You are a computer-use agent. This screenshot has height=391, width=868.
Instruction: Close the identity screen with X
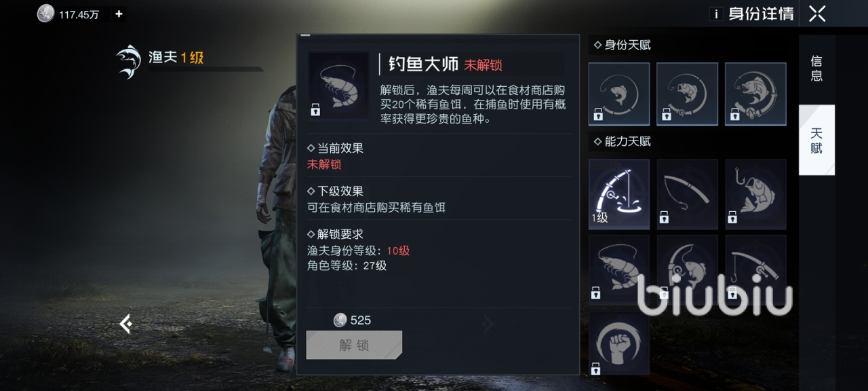[817, 14]
